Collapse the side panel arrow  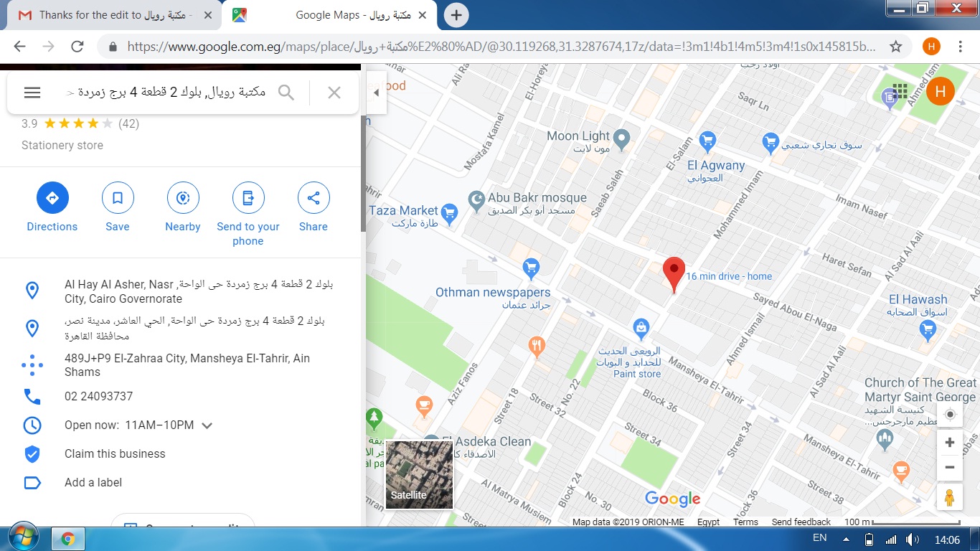(377, 93)
